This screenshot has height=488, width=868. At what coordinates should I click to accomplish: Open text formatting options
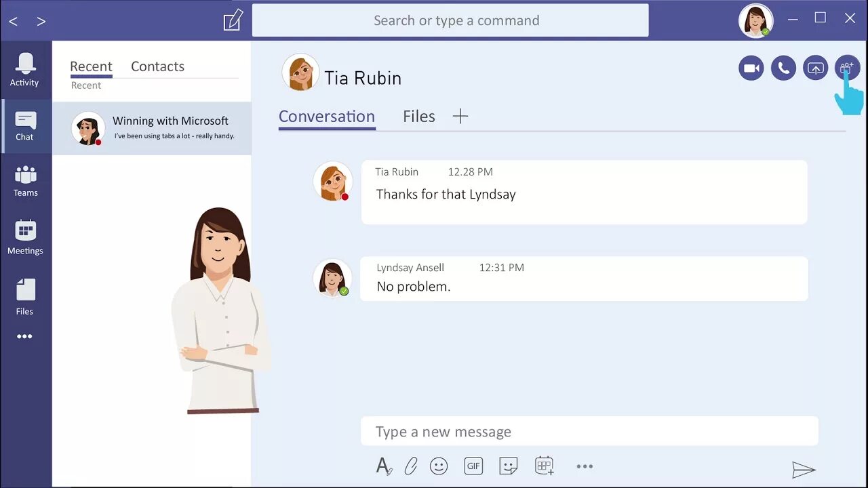click(384, 466)
